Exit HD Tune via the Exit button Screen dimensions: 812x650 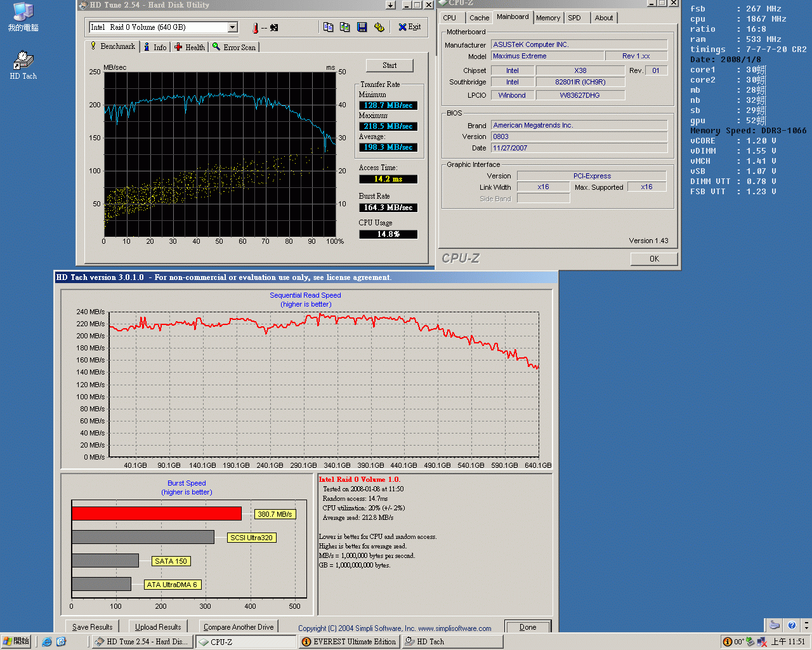410,27
